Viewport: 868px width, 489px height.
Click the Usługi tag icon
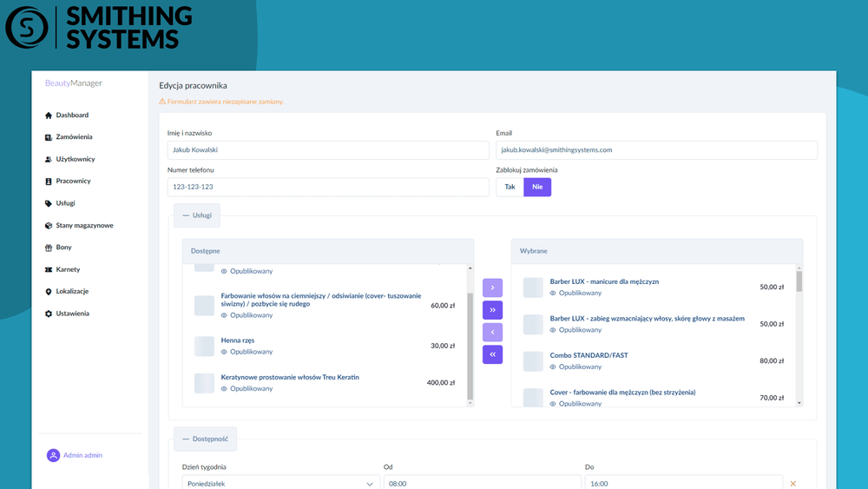48,203
